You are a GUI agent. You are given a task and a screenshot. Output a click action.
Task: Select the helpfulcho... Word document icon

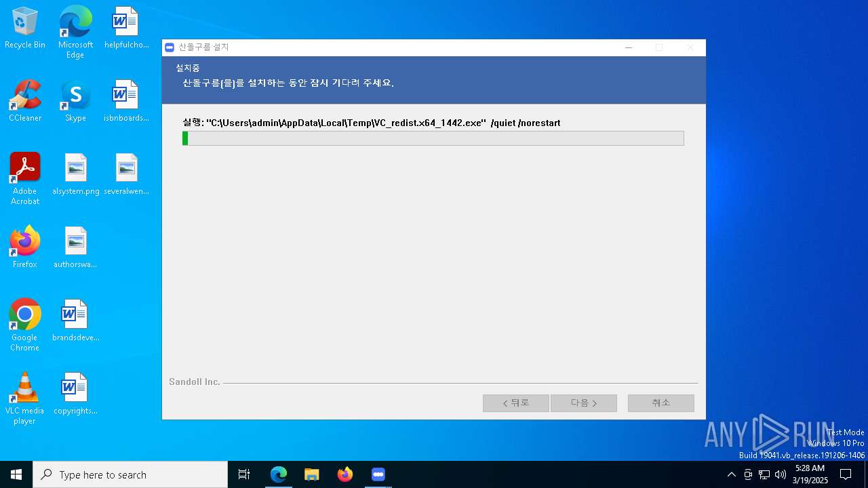[x=126, y=28]
